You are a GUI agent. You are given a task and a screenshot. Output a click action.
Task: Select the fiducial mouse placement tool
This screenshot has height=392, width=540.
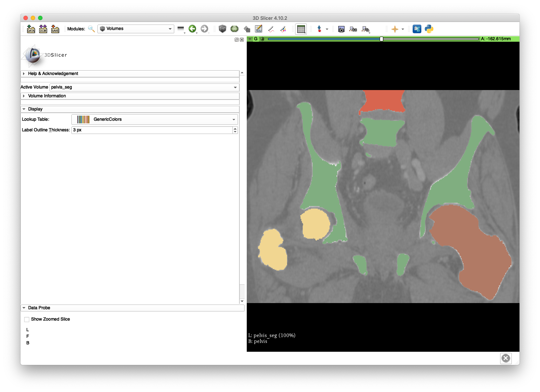point(319,29)
